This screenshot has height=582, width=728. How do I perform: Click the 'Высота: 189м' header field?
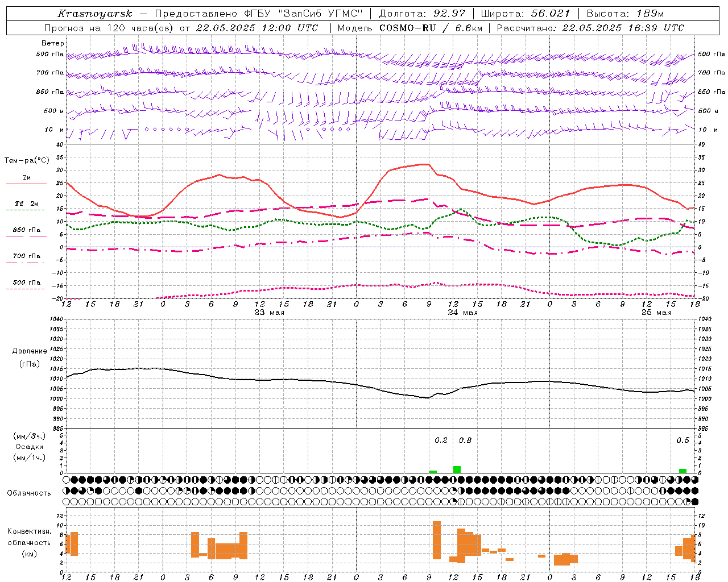[625, 14]
